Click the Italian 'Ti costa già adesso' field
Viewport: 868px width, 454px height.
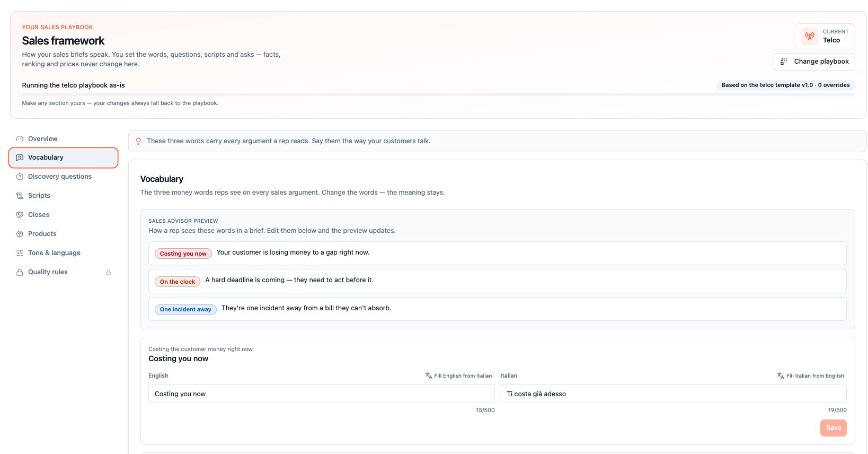[674, 394]
